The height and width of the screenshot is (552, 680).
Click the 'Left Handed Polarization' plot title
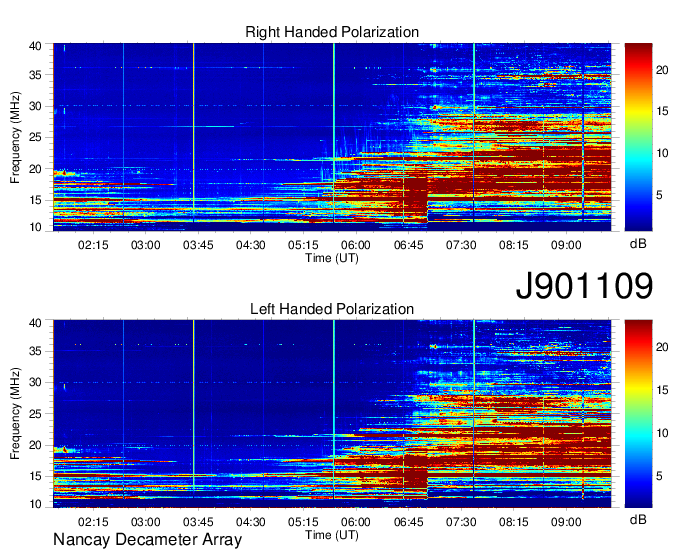(332, 309)
